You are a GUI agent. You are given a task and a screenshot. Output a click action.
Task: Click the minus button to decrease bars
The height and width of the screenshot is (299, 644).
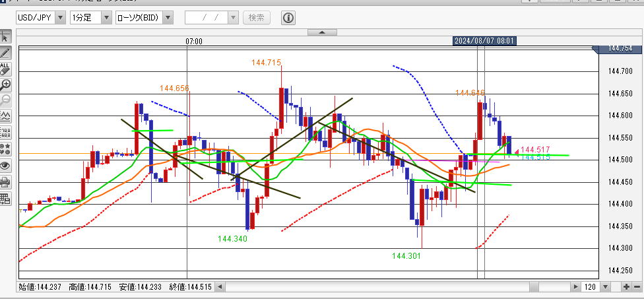click(x=636, y=287)
